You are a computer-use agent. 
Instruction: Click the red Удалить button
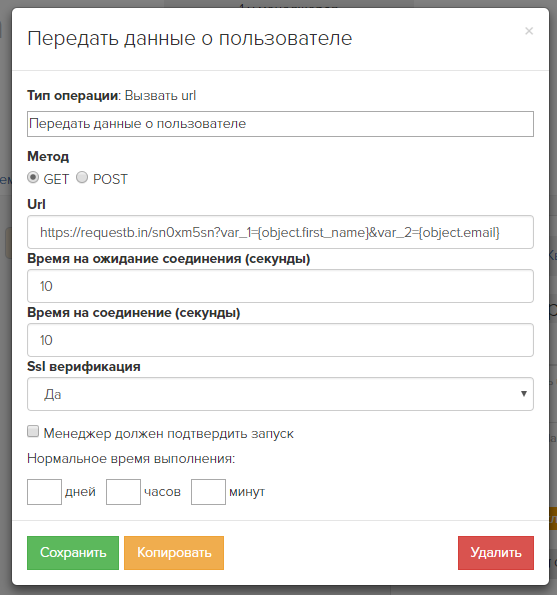(496, 553)
